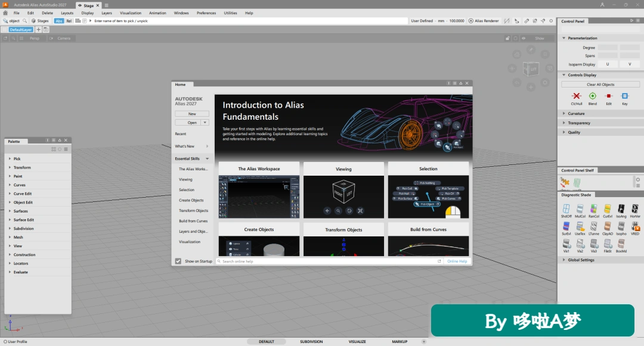Click the Search online help field
The width and height of the screenshot is (644, 346).
click(329, 261)
